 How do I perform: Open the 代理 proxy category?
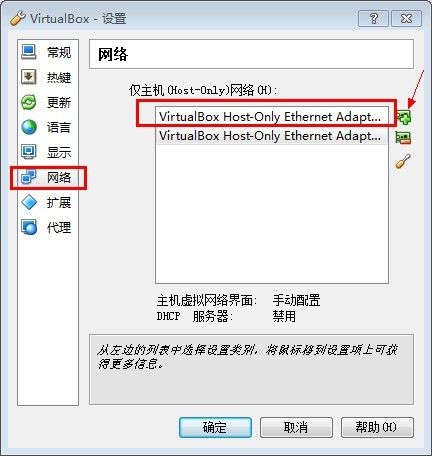pos(48,227)
